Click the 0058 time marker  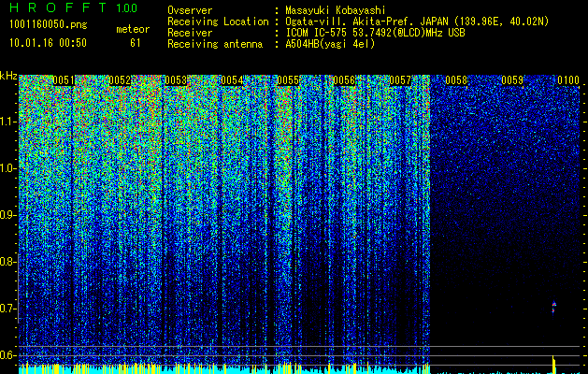[456, 80]
